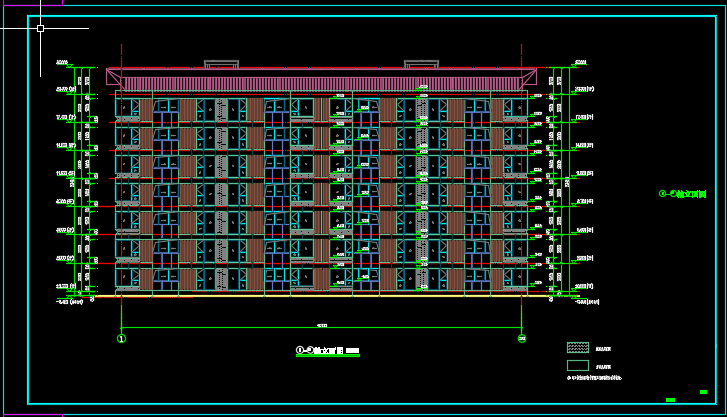727x417 pixels.
Task: Pick the underlined elevation title below the building
Action: tap(328, 351)
